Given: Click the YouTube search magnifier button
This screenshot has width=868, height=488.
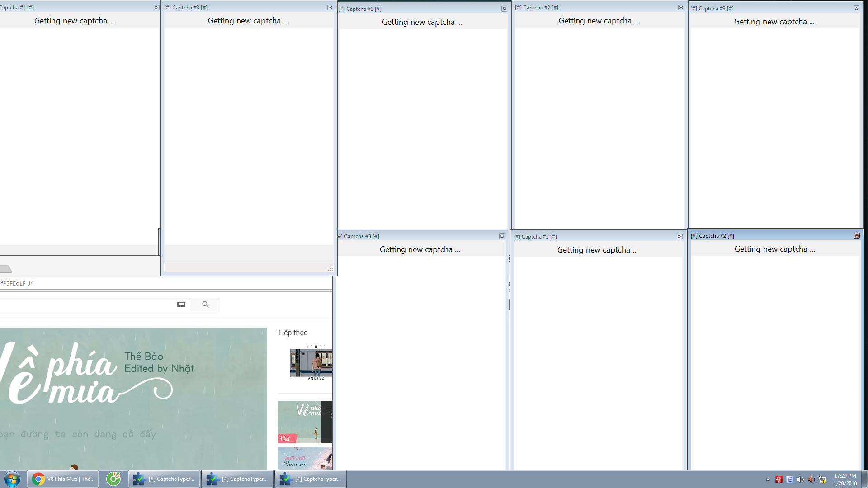Looking at the screenshot, I should (x=205, y=305).
